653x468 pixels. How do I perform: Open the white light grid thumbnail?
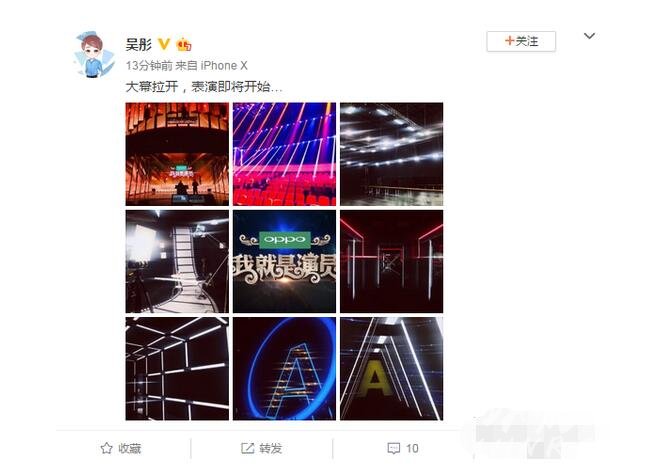pyautogui.click(x=177, y=369)
